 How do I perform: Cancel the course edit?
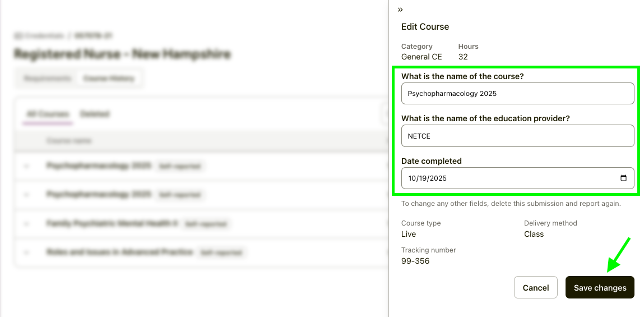click(535, 287)
